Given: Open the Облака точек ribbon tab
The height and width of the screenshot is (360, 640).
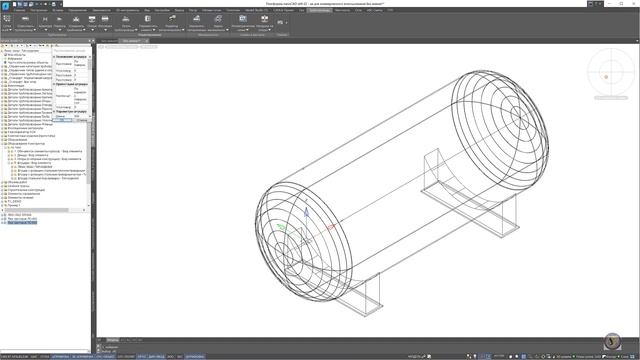Looking at the screenshot, I should click(x=211, y=10).
